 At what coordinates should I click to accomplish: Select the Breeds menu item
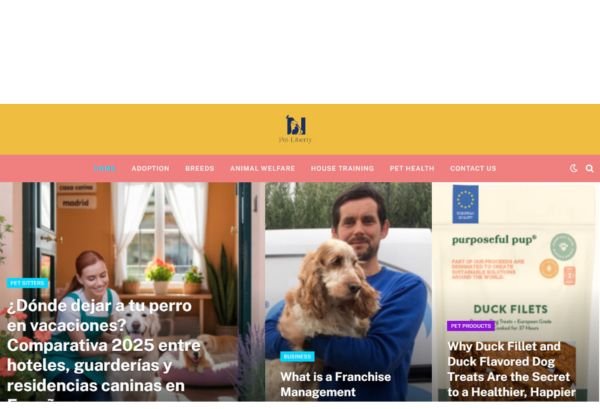[199, 168]
